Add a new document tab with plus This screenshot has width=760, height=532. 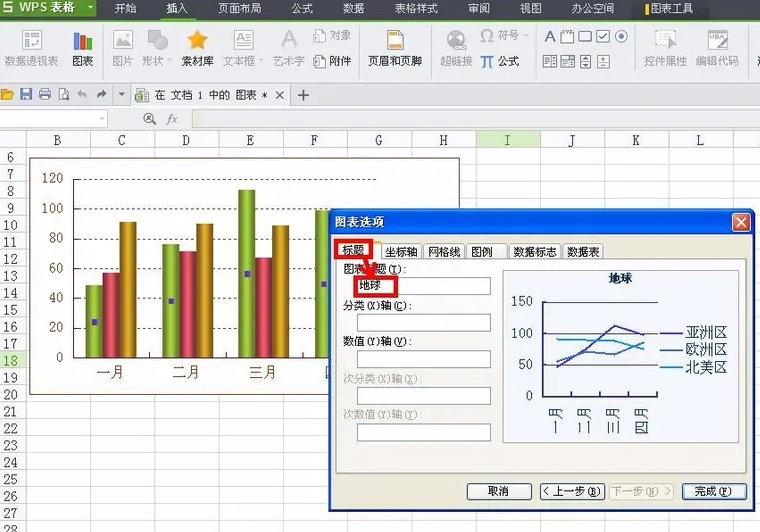(303, 95)
